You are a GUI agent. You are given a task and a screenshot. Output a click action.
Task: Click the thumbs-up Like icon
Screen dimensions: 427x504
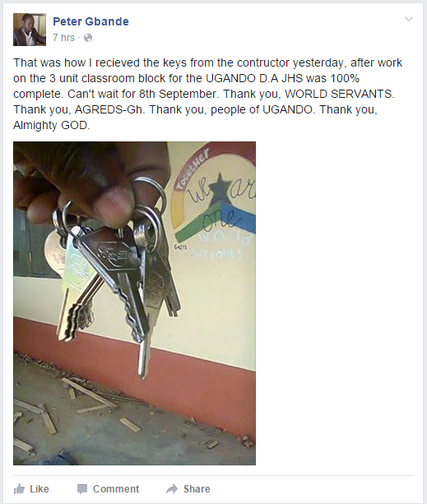click(x=19, y=489)
